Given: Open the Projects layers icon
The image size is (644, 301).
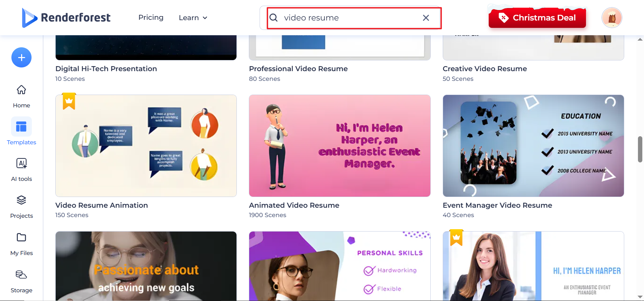Looking at the screenshot, I should point(21,200).
